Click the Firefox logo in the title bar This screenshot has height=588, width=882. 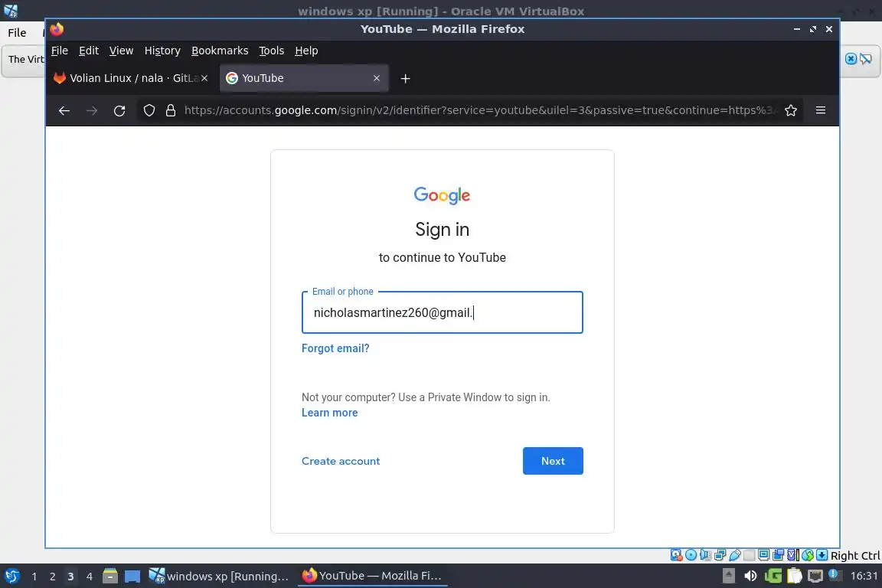click(x=56, y=28)
